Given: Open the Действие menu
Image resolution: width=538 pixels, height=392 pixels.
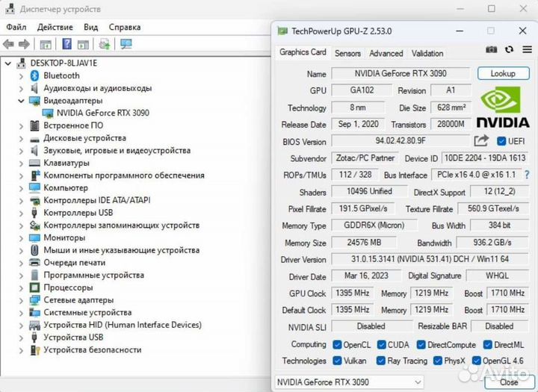Looking at the screenshot, I should [x=55, y=27].
